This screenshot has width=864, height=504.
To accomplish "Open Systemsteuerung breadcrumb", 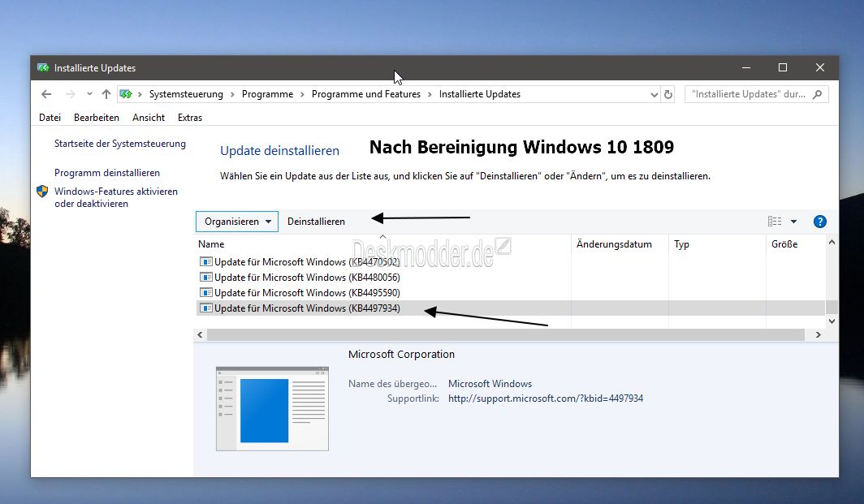I will [186, 94].
